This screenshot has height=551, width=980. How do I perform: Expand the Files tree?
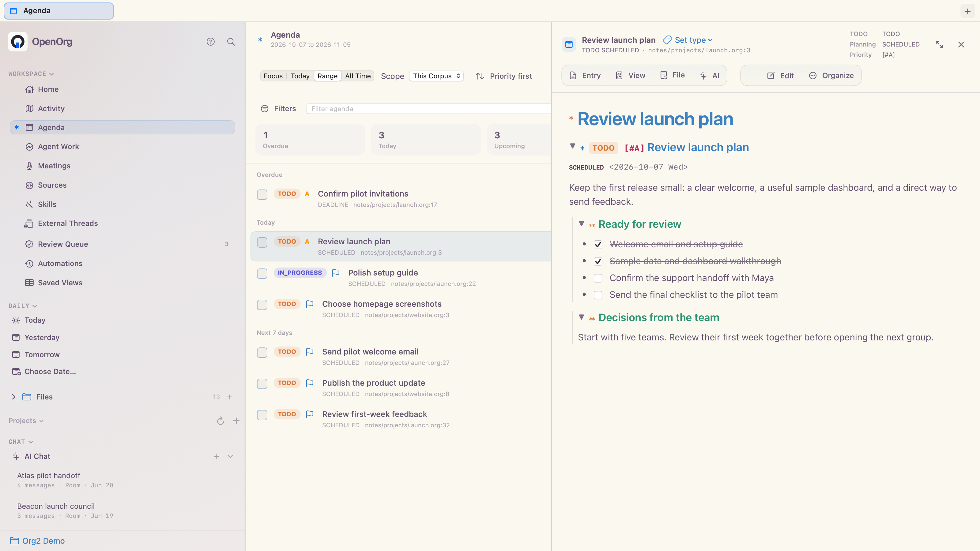[x=14, y=397]
